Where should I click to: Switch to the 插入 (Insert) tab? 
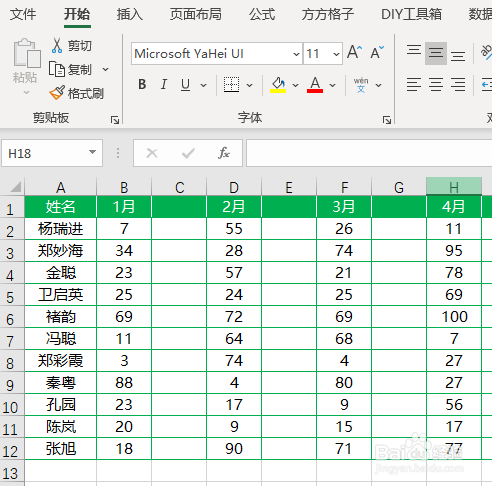(130, 14)
